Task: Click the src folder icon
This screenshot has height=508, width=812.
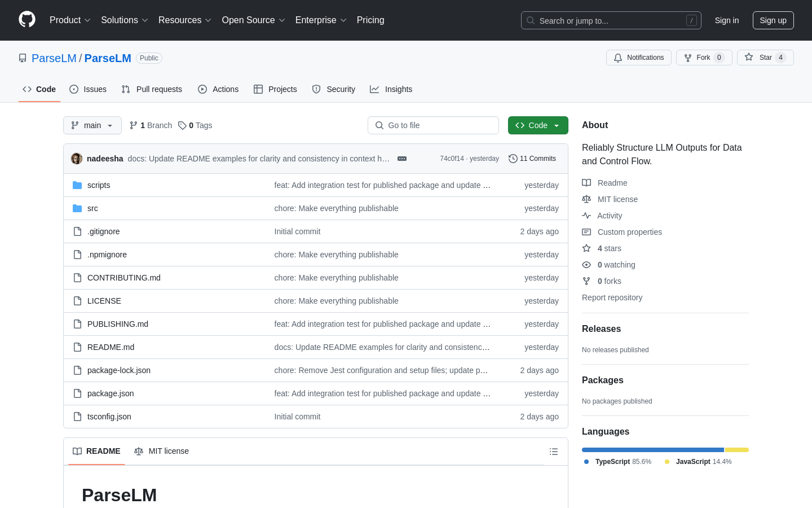Action: 77,208
